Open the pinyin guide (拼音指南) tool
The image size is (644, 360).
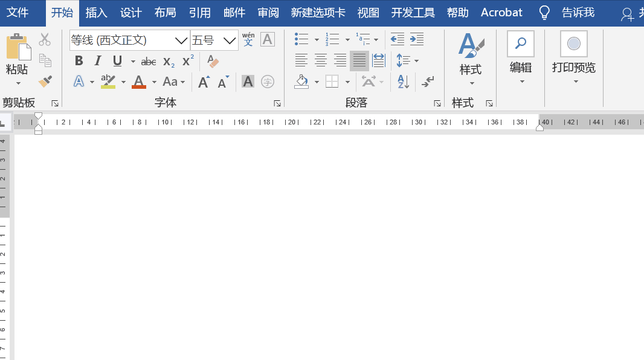(248, 39)
